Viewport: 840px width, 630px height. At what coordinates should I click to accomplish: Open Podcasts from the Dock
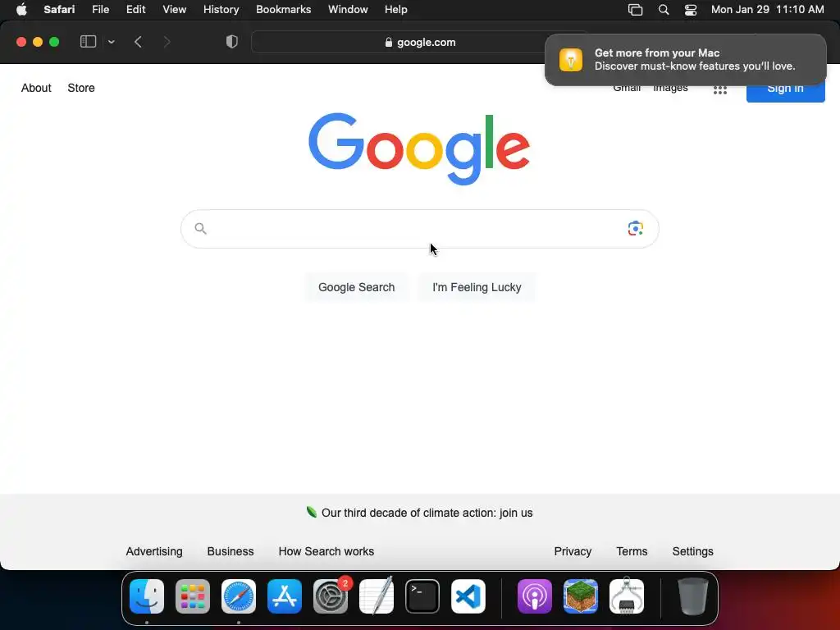pyautogui.click(x=535, y=596)
